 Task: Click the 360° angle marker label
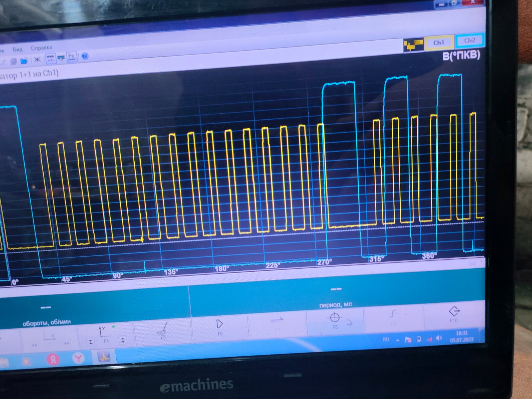pos(429,255)
